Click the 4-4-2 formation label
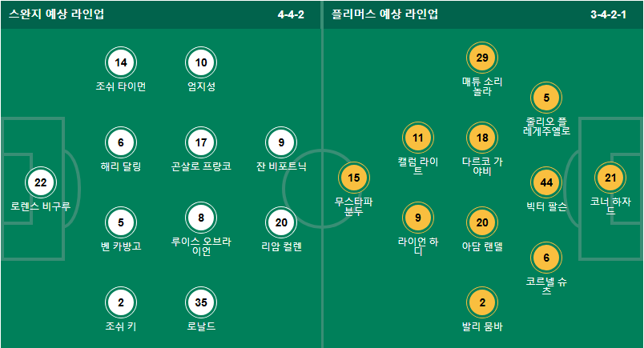 coord(291,14)
